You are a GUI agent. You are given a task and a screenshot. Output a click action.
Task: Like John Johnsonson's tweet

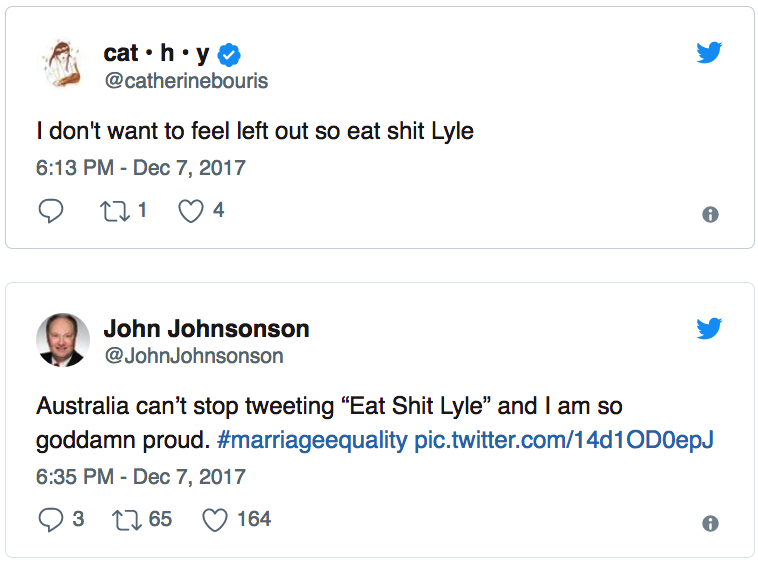[x=214, y=520]
